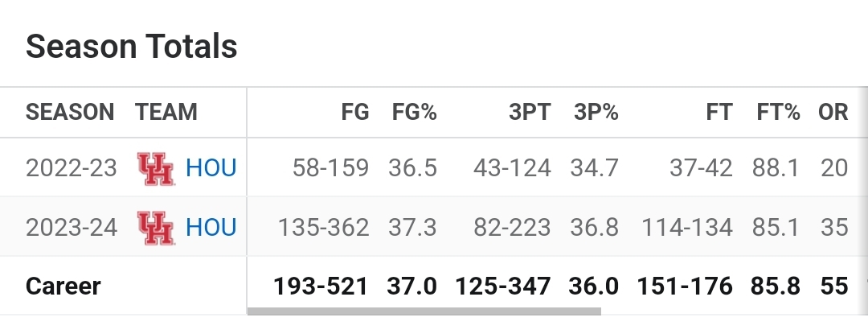Click the Houston logo in 2023-24 row
The height and width of the screenshot is (334, 868).
pos(156,228)
